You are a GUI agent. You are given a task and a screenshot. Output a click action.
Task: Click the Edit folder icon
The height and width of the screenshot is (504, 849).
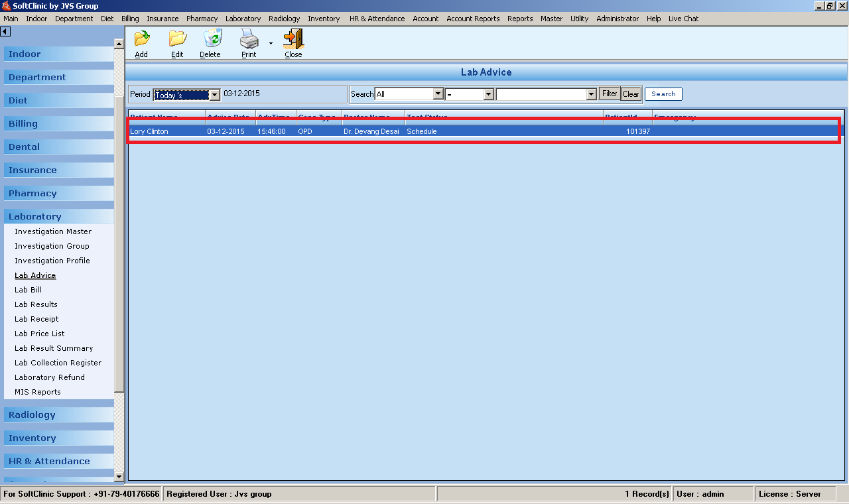(177, 40)
